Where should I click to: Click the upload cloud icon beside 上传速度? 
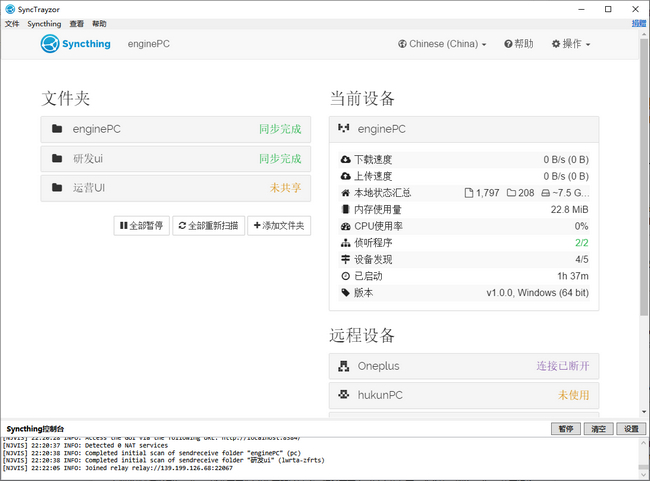[345, 176]
